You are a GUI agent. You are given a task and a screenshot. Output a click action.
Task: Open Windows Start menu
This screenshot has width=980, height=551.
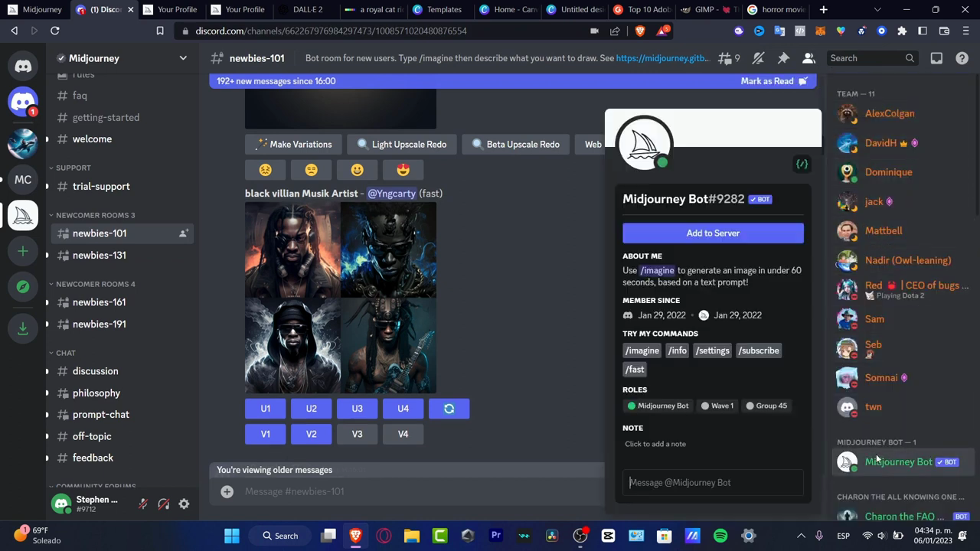click(231, 536)
